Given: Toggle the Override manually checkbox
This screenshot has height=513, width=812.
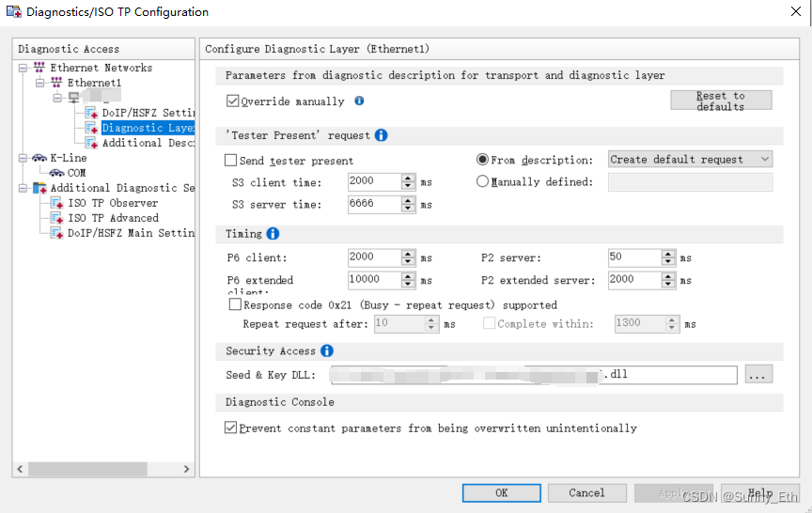Looking at the screenshot, I should pyautogui.click(x=232, y=101).
